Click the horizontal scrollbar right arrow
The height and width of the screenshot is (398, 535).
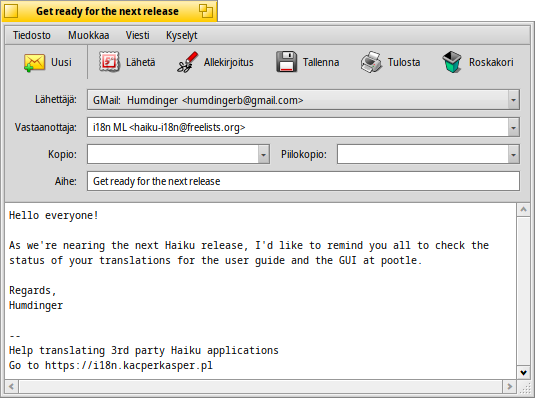click(509, 386)
